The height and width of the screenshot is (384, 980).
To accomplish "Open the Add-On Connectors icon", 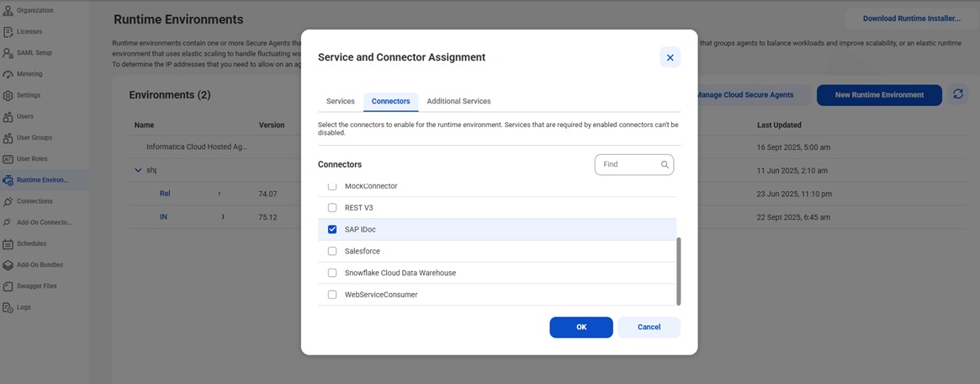I will pyautogui.click(x=8, y=222).
